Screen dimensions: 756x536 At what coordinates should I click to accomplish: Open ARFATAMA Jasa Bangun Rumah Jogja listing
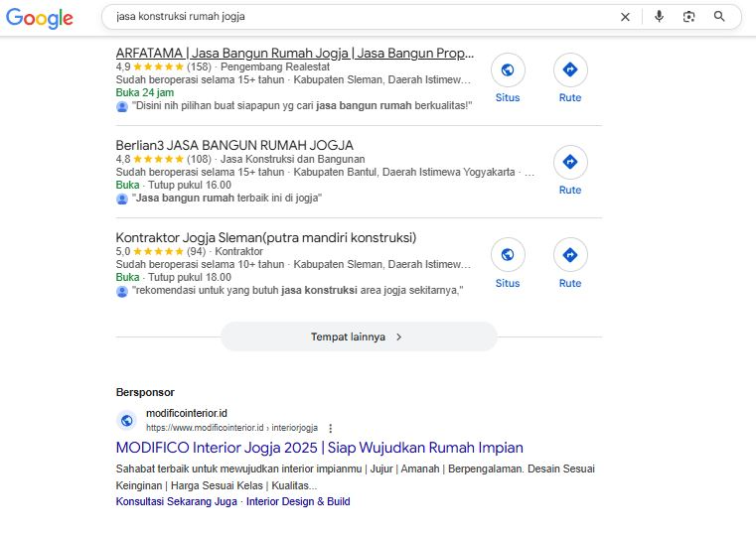[295, 53]
